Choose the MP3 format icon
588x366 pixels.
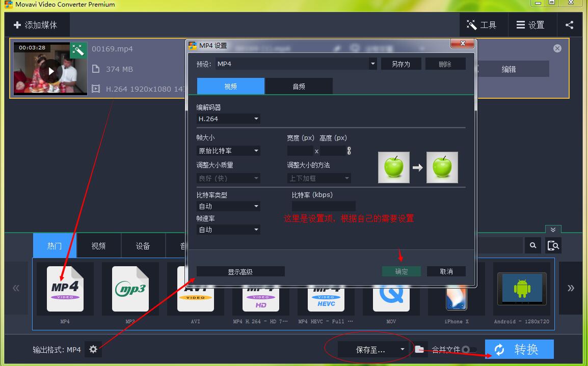click(130, 289)
